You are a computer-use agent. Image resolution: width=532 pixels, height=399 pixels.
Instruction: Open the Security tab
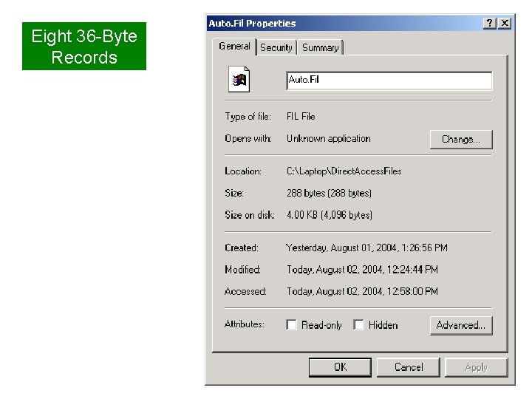(x=276, y=47)
